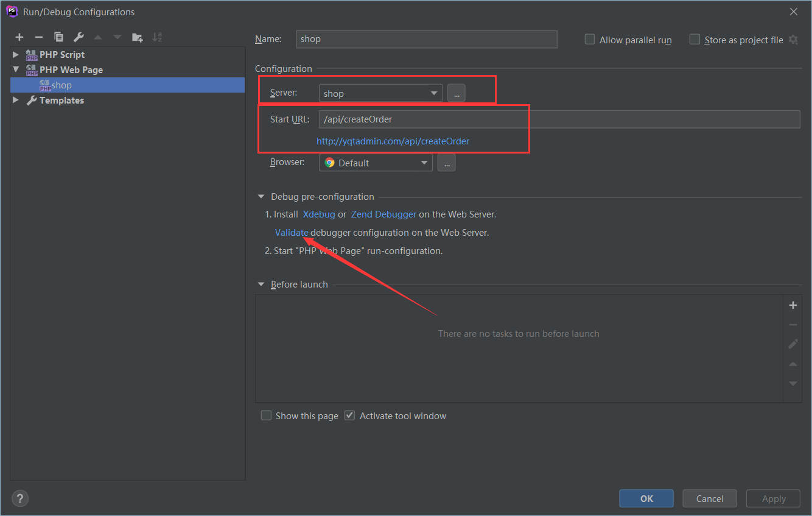This screenshot has width=812, height=516.
Task: Click into the Start URL field
Action: tap(559, 119)
